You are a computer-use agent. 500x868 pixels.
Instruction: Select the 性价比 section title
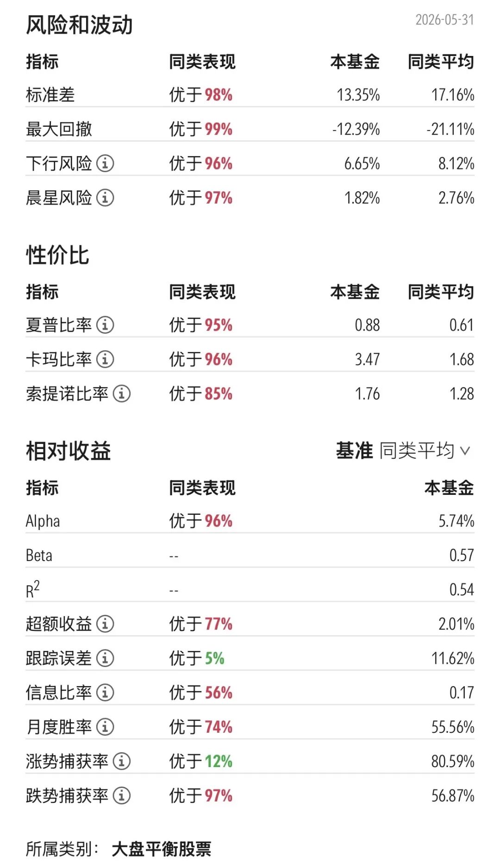point(57,255)
